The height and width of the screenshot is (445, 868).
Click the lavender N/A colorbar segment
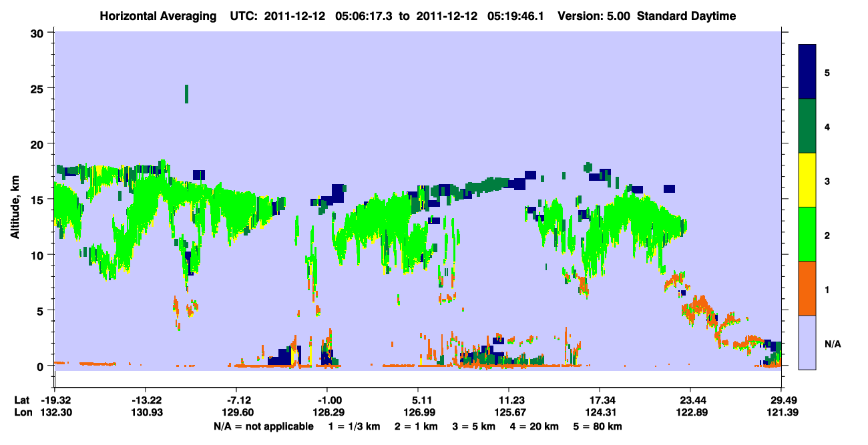807,342
